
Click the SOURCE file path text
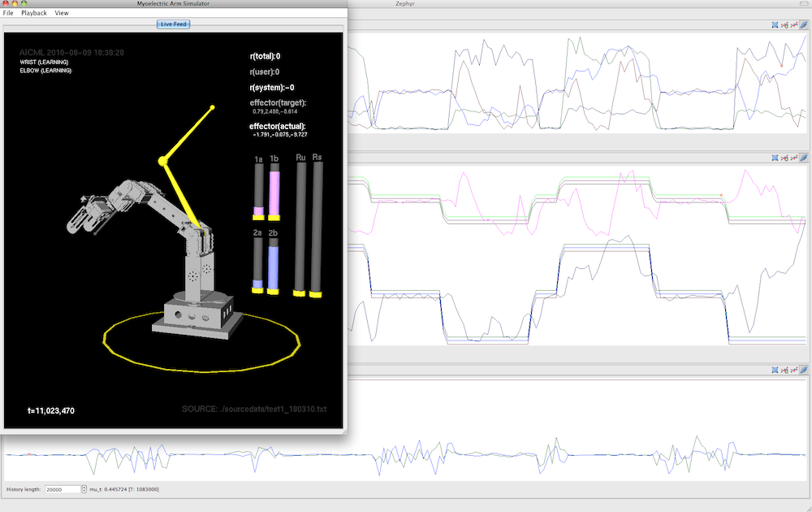pos(254,409)
